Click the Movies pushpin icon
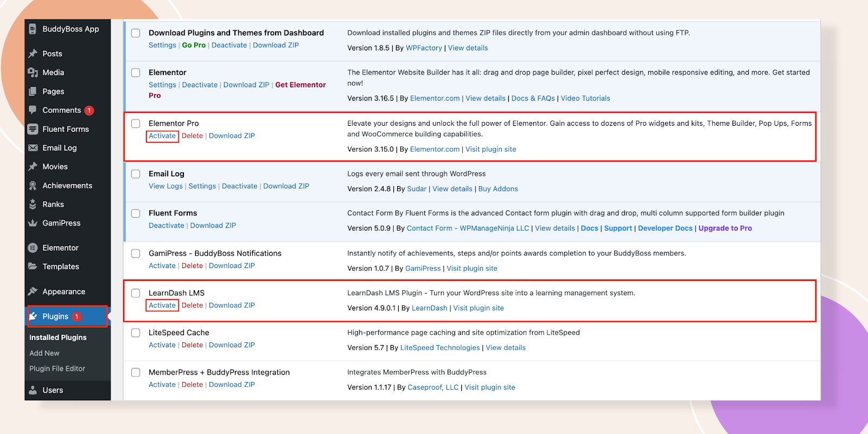The width and height of the screenshot is (868, 434). click(x=33, y=167)
